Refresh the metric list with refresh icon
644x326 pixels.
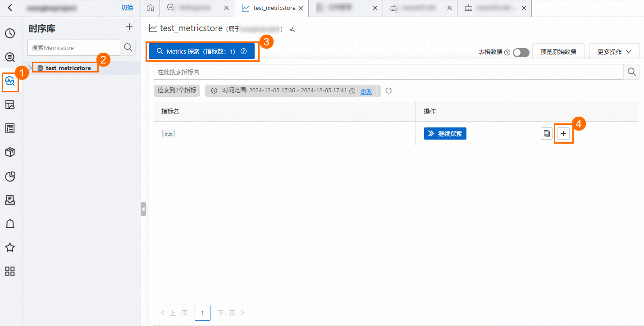(389, 91)
